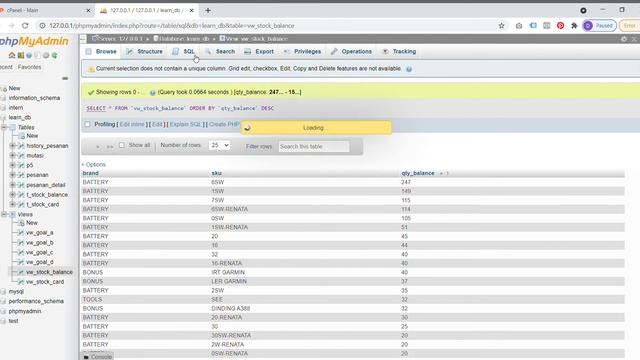Click the browser reload button

point(25,26)
